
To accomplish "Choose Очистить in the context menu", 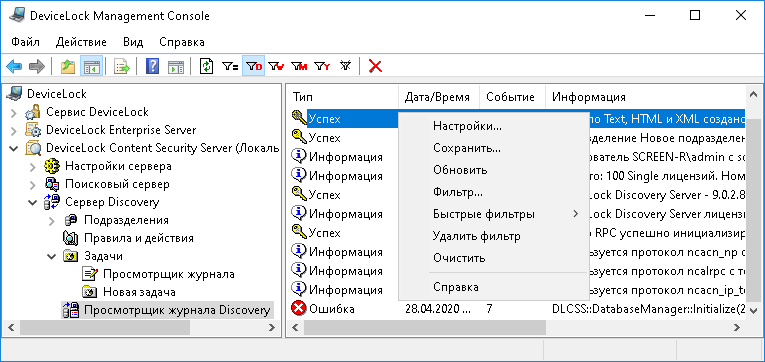I will tap(495, 258).
